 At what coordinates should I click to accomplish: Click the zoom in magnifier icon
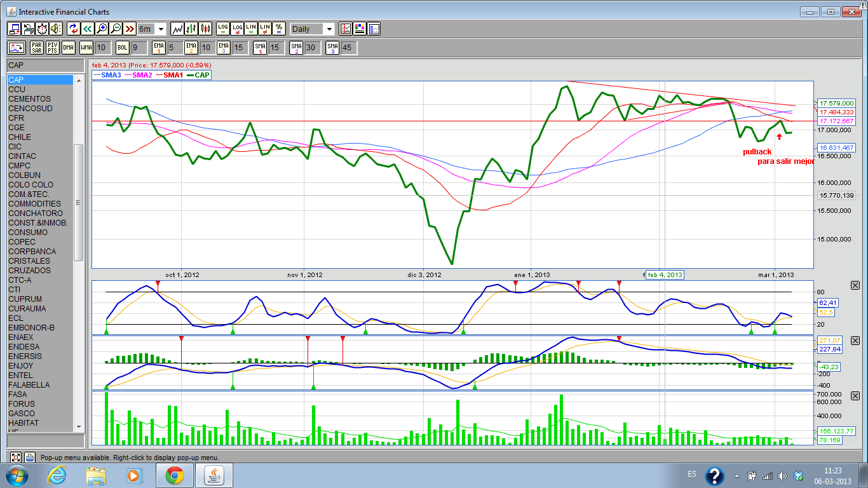click(101, 29)
